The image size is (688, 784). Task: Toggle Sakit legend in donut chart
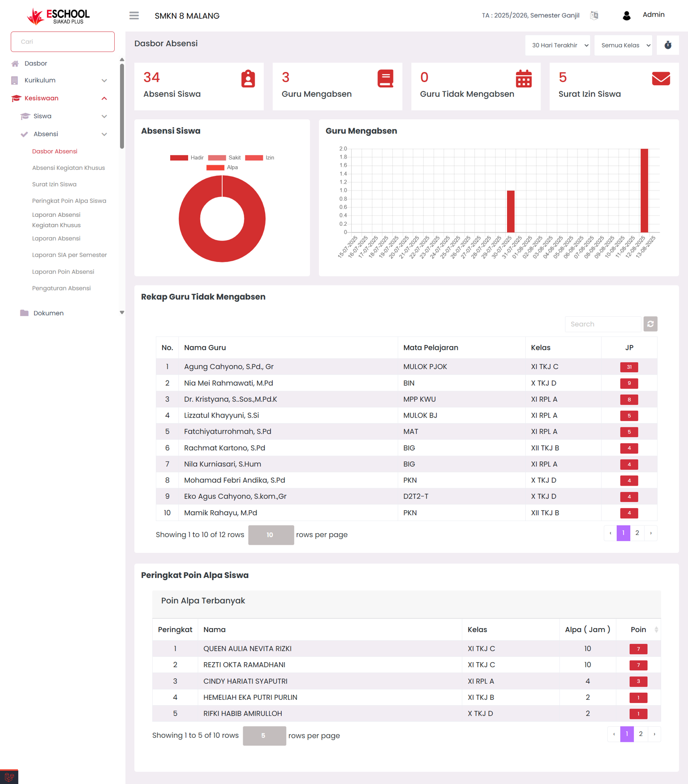[x=224, y=158]
